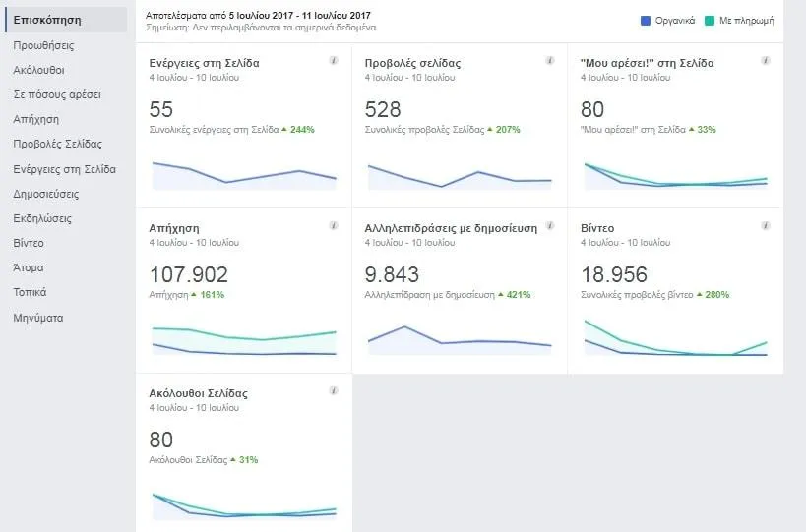Viewport: 806px width, 532px height.
Task: Click the green Με πληρωμή legend swatch
Action: coord(710,21)
